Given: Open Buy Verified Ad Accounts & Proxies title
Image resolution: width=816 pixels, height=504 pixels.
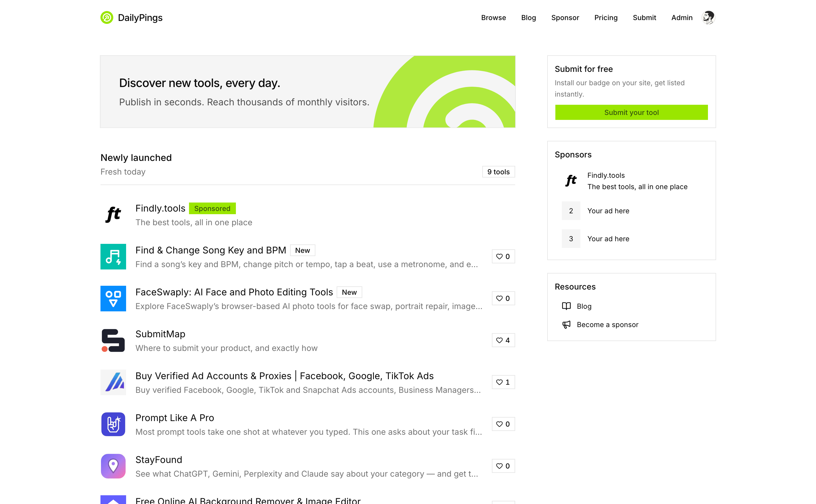Looking at the screenshot, I should [285, 376].
